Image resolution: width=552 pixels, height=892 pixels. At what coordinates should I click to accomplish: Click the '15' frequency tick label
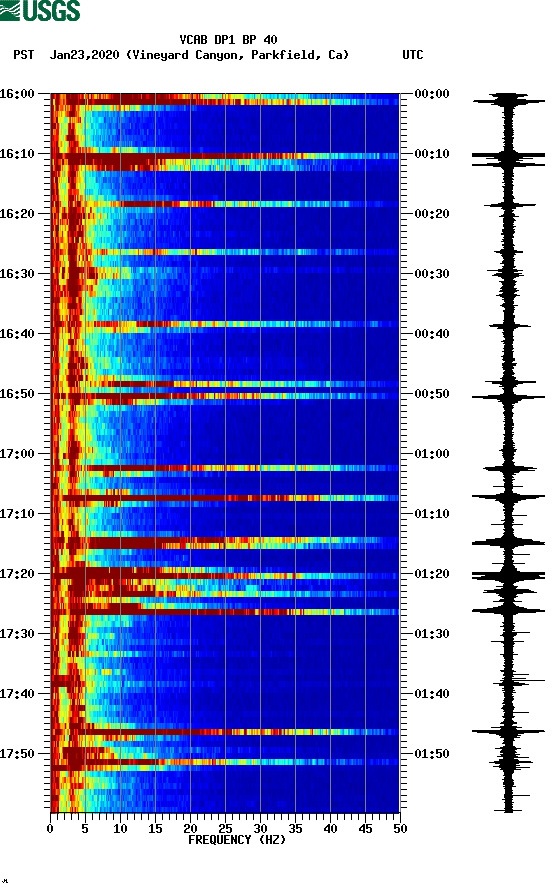[x=155, y=829]
